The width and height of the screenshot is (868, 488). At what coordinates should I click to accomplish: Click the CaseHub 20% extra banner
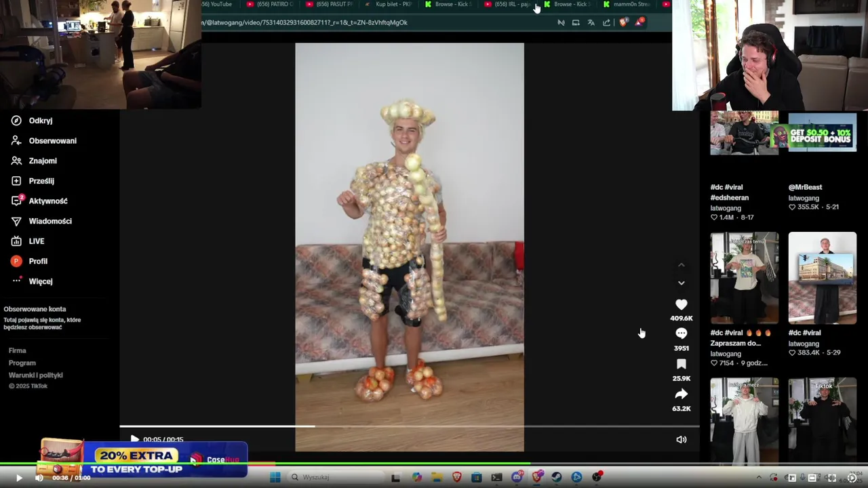pos(143,459)
